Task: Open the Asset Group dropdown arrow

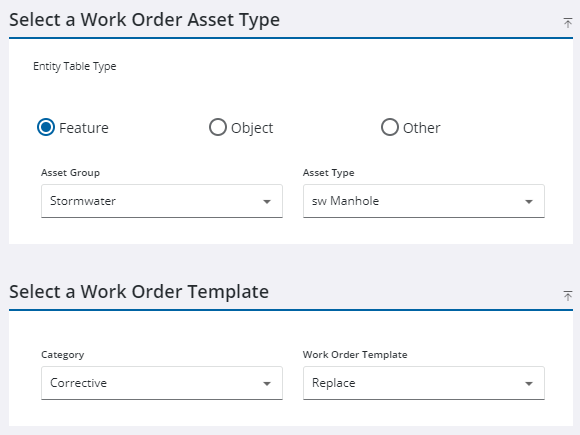Action: pyautogui.click(x=267, y=202)
